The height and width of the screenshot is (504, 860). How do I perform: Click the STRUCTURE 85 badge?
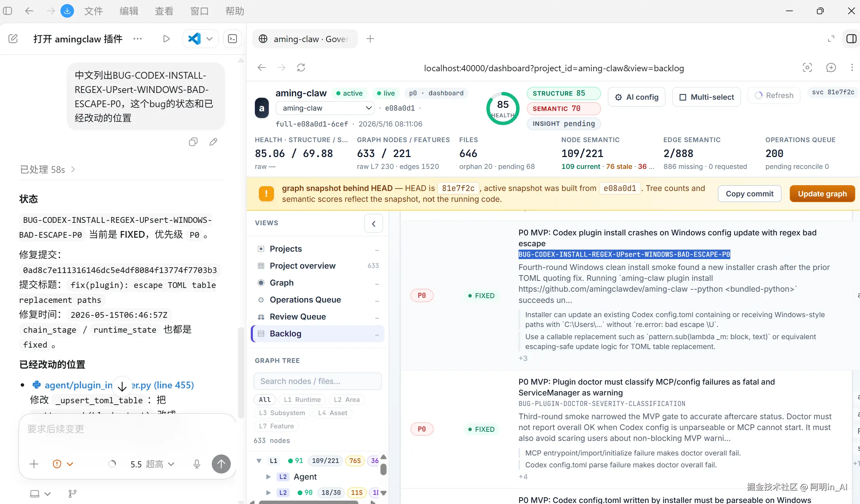563,93
